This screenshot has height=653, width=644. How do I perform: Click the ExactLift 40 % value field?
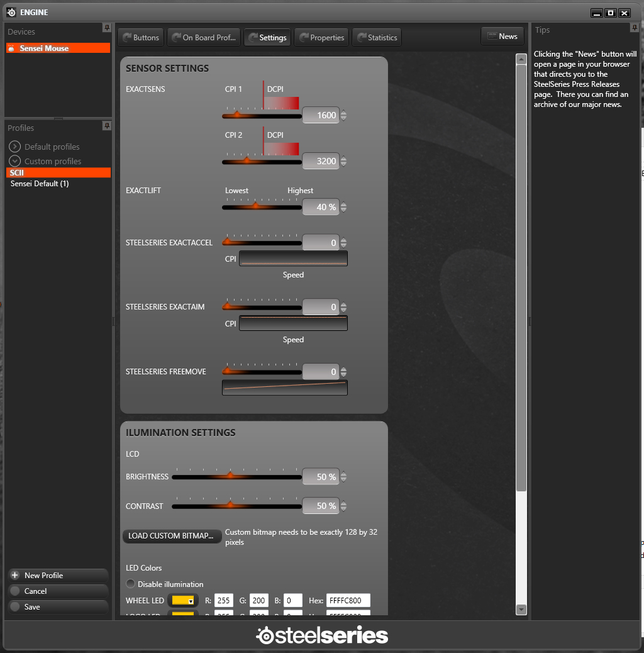pos(321,207)
